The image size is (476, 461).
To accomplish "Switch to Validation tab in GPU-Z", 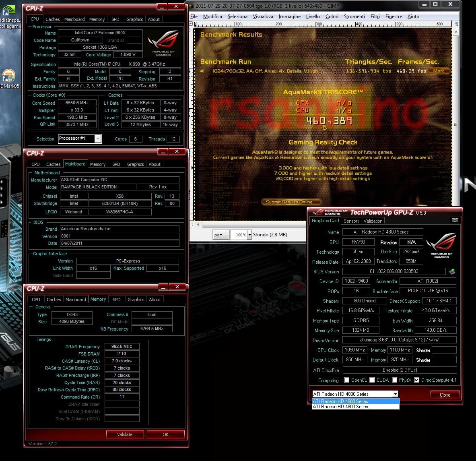I will pos(373,221).
